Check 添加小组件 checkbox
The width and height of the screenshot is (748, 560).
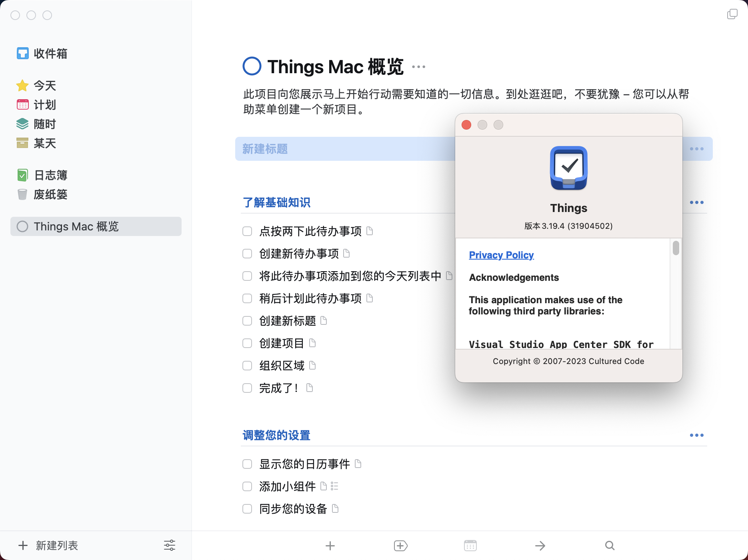point(247,486)
